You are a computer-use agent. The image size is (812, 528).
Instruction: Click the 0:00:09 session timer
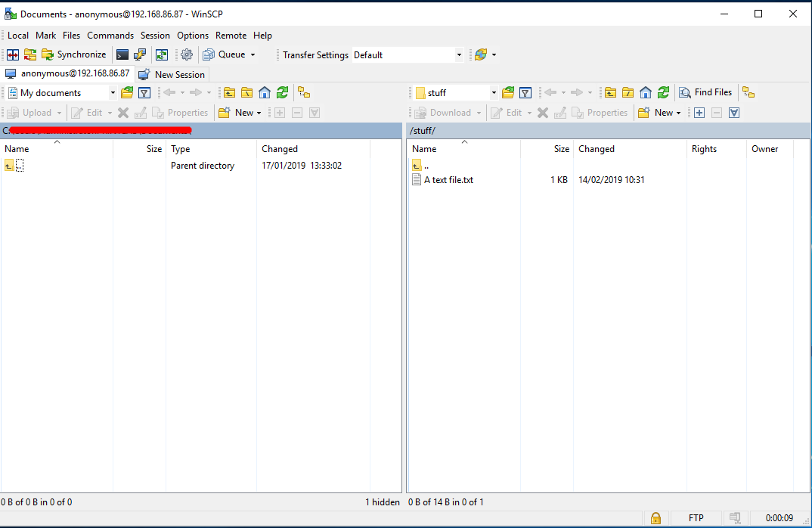click(x=779, y=517)
